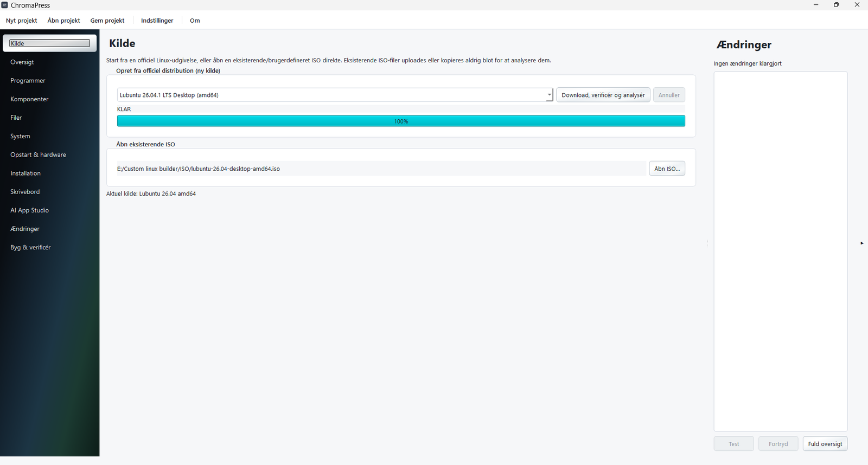Screen dimensions: 868x465
Task: Open Indstillinger menu
Action: [x=157, y=21]
